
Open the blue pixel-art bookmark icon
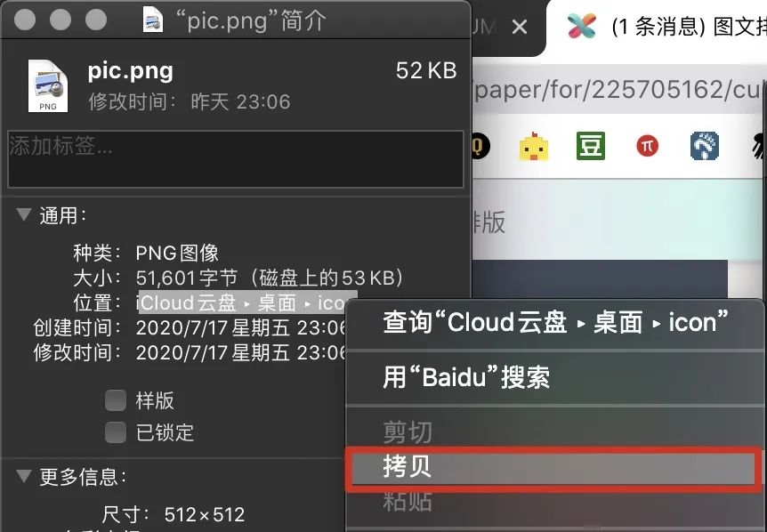[705, 146]
